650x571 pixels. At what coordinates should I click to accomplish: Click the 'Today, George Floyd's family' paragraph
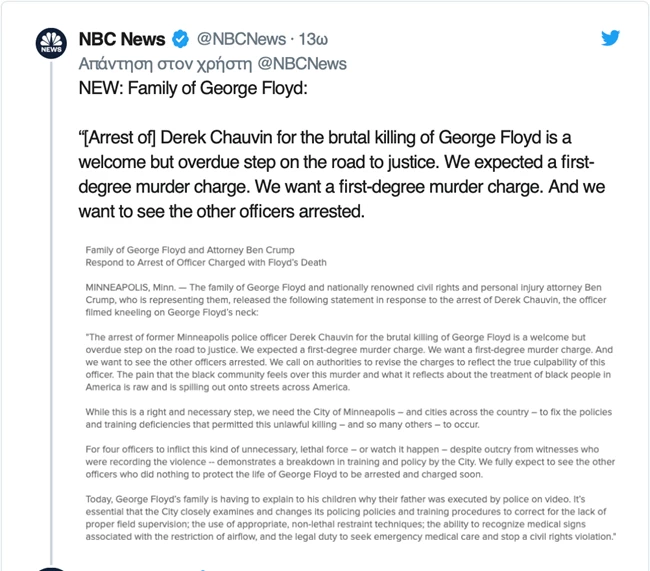[x=351, y=518]
